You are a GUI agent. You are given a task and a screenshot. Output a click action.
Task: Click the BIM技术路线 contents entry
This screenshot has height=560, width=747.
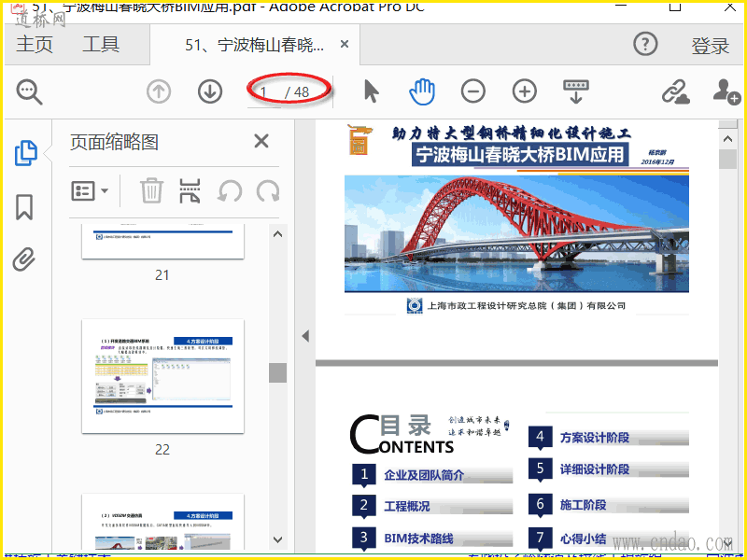tap(418, 539)
